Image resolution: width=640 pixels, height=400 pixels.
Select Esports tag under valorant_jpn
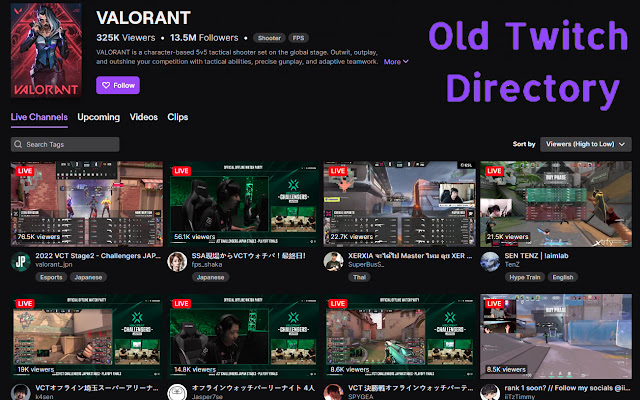51,278
